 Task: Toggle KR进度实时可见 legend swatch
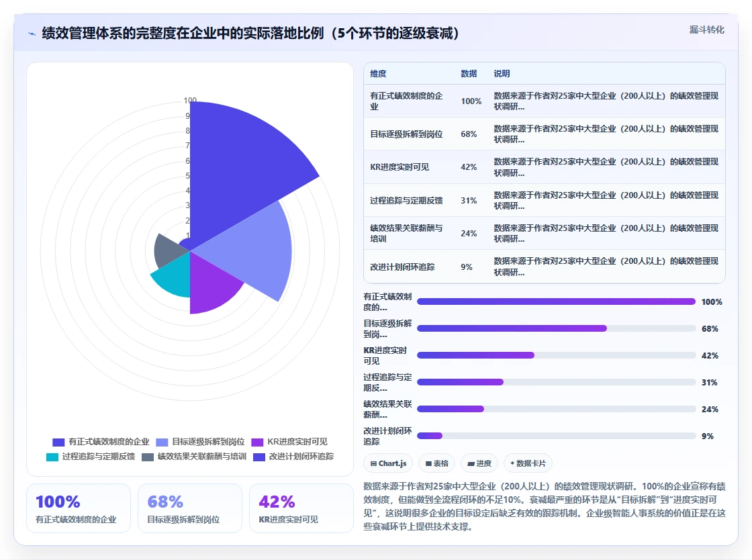(x=258, y=442)
